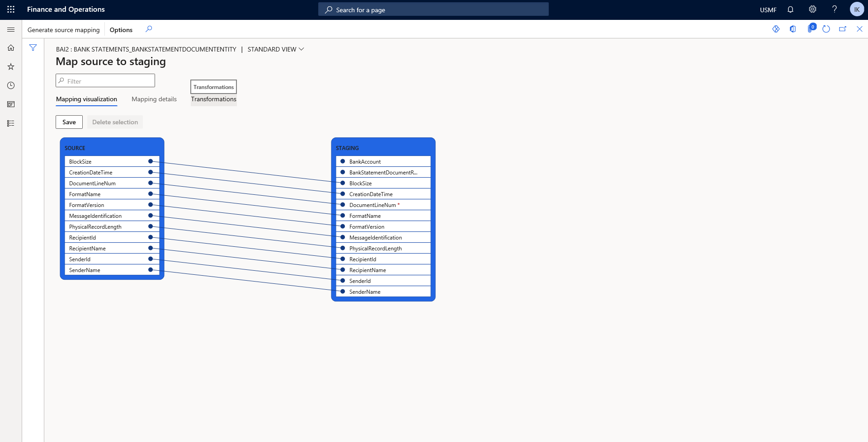Screen dimensions: 868x442
Task: Select staging field BankAccount
Action: pos(383,161)
